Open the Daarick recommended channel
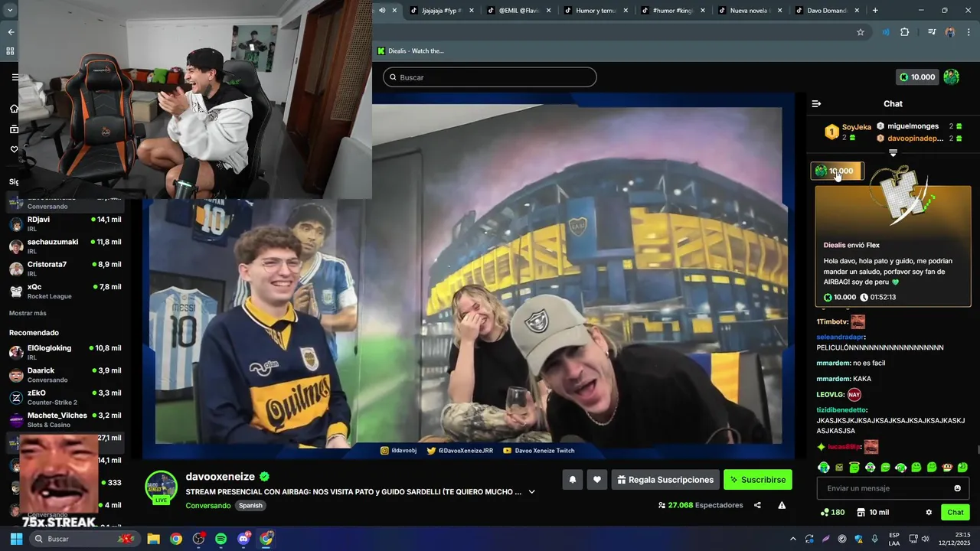The height and width of the screenshot is (551, 980). (x=65, y=374)
